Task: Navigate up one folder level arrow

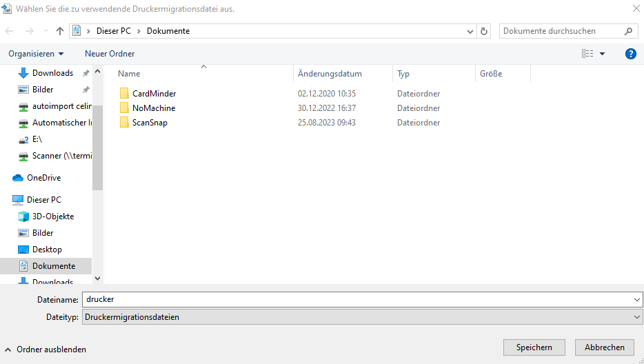Action: tap(60, 31)
